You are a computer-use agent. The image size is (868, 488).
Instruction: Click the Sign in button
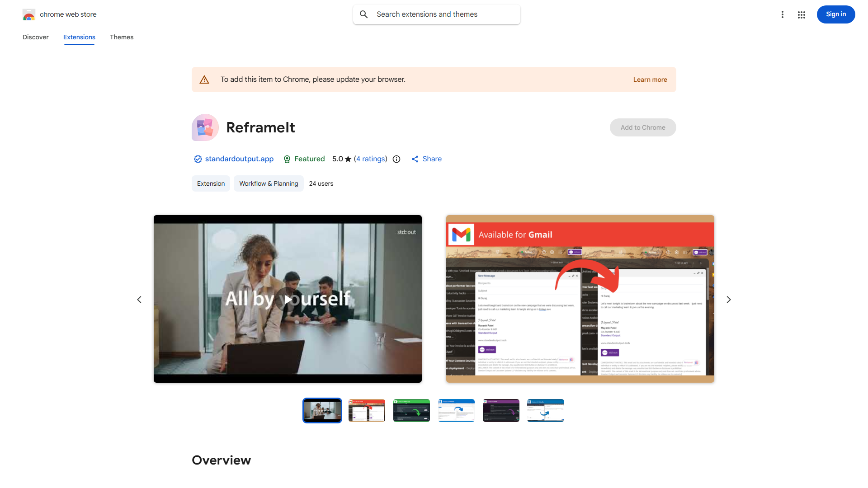(x=835, y=14)
